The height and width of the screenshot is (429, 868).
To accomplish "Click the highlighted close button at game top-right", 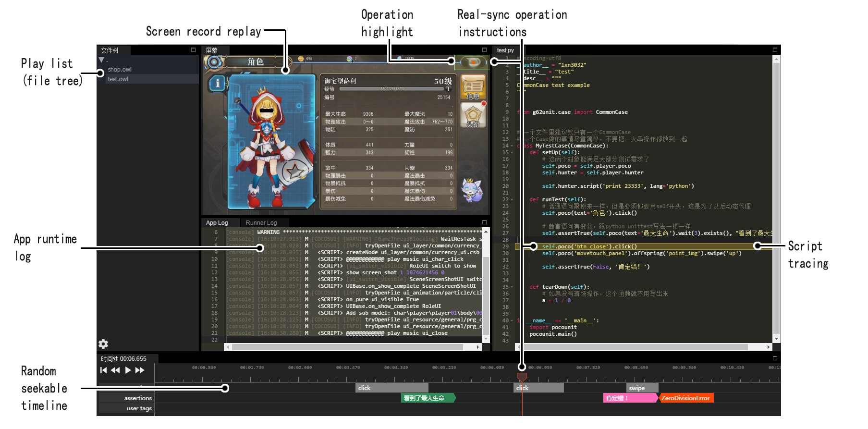I will [473, 62].
